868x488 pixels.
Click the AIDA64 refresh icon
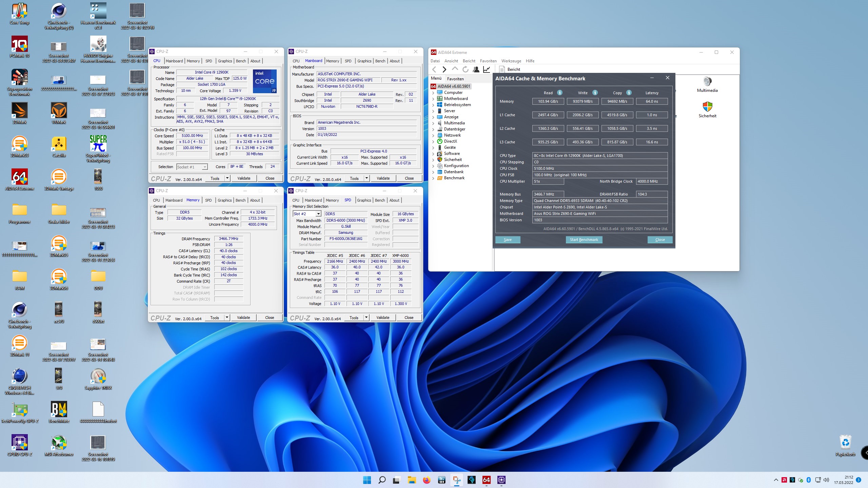(466, 69)
